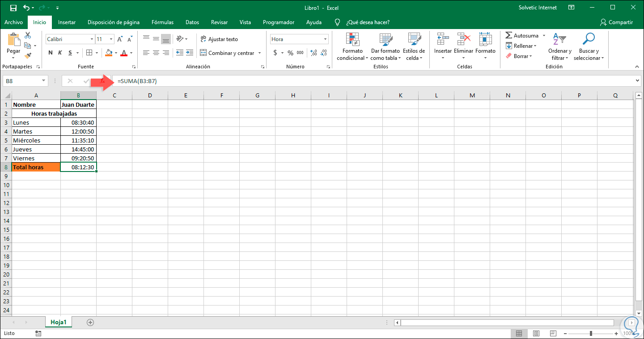
Task: Open the Archivo tab
Action: 13,22
